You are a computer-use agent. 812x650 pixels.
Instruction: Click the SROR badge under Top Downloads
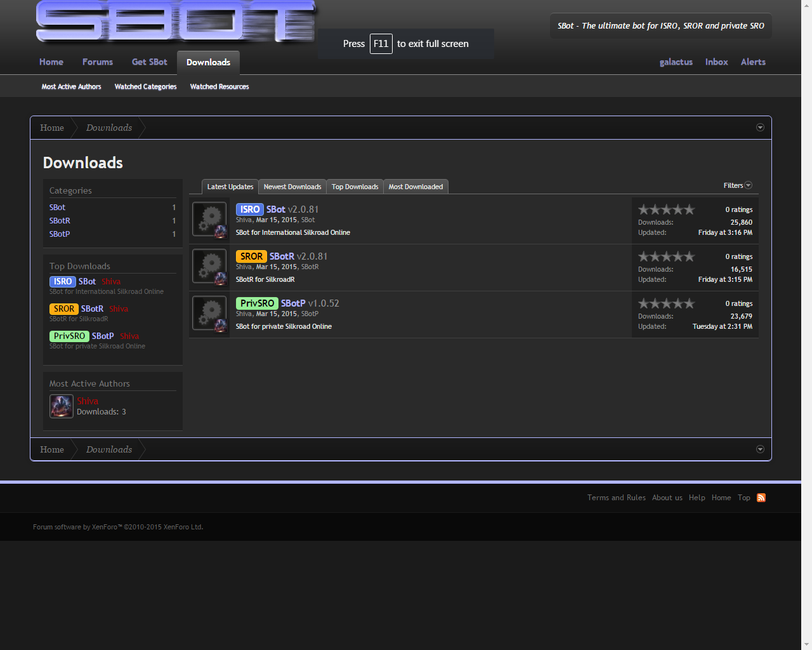(x=64, y=309)
